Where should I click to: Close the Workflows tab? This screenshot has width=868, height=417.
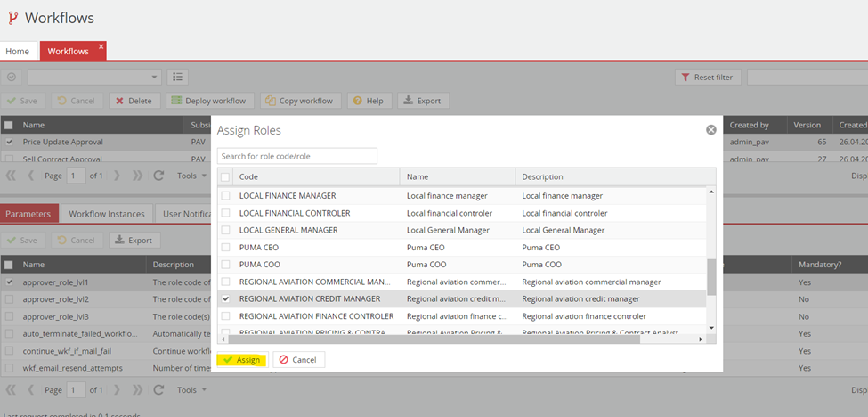coord(101,46)
